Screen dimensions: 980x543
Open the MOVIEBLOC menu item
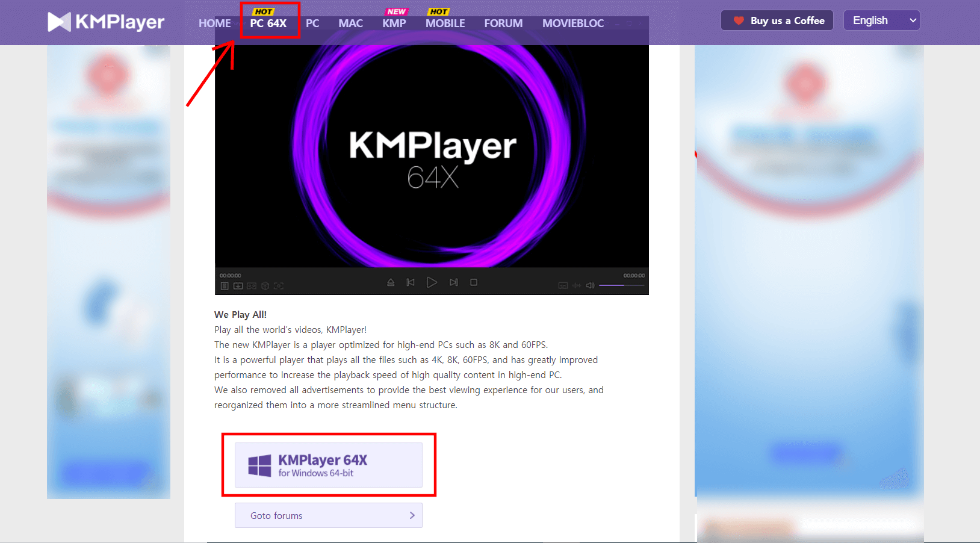click(573, 23)
